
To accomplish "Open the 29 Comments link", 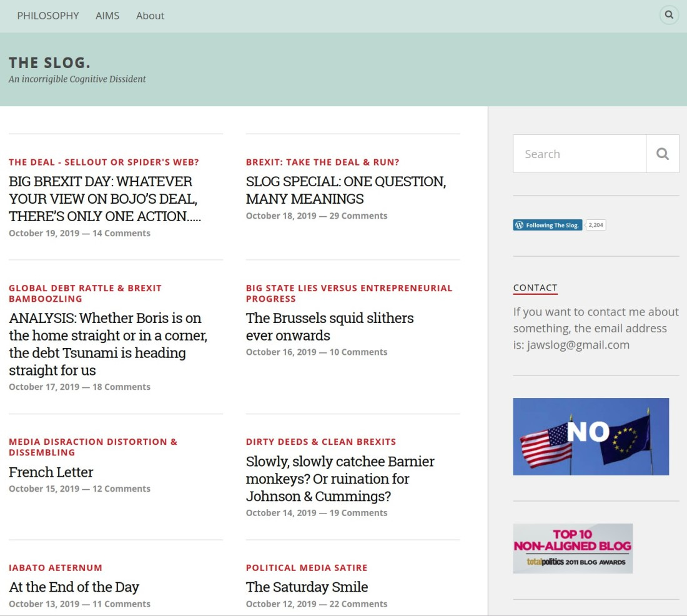I will click(358, 216).
